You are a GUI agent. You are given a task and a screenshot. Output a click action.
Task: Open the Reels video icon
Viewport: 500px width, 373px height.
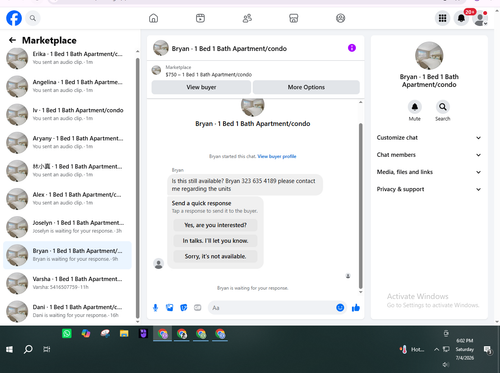coord(200,18)
